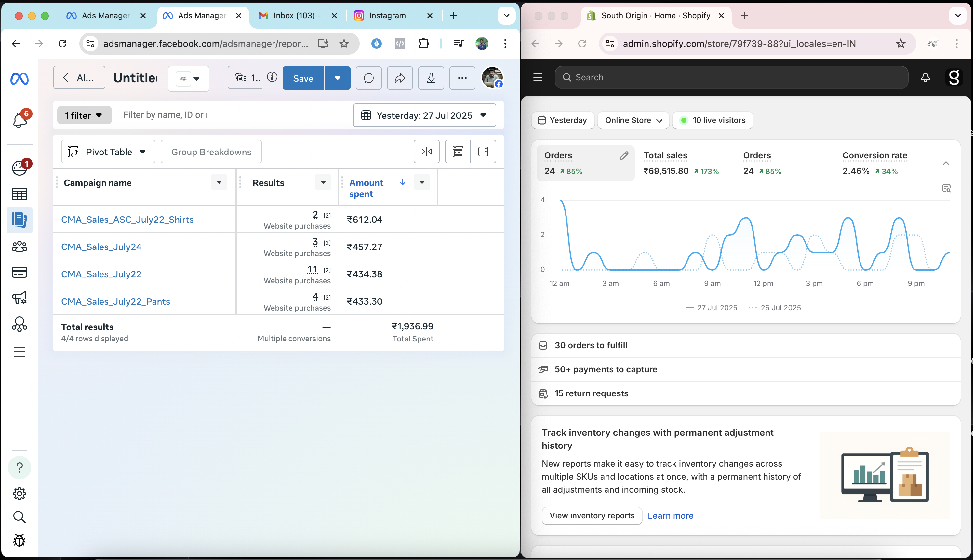Open Shopify hamburger navigation menu
The width and height of the screenshot is (973, 560).
[538, 78]
